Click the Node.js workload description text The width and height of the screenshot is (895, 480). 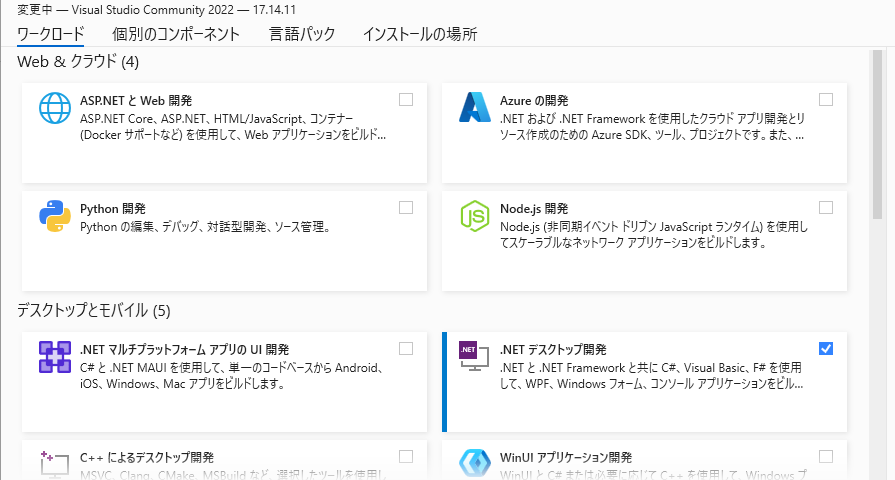[654, 235]
